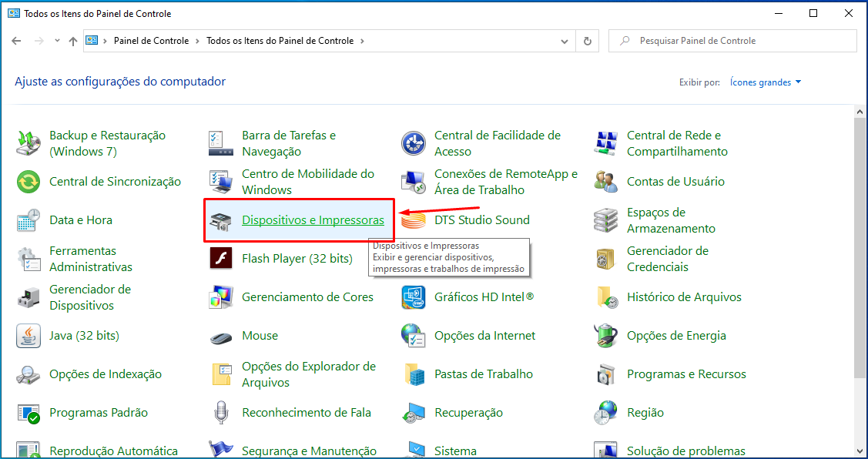This screenshot has width=868, height=459.
Task: Expand the Ícones grandes view dropdown
Action: pyautogui.click(x=766, y=82)
